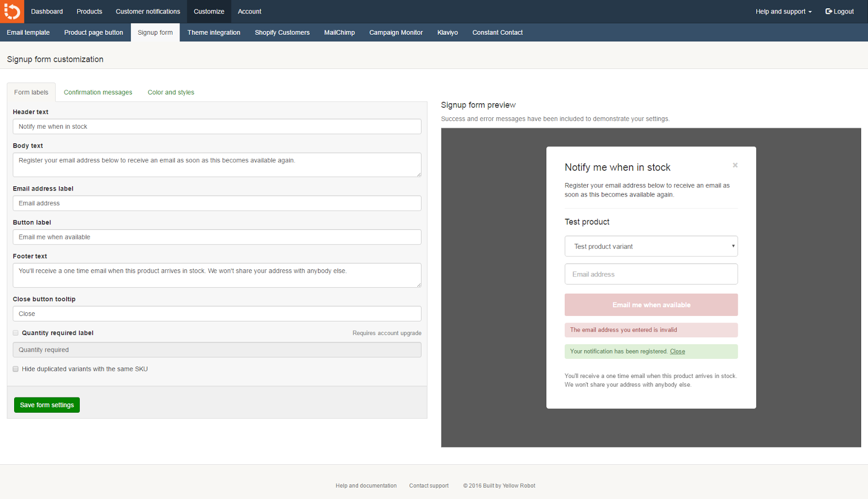Close the signup form preview popup
The height and width of the screenshot is (499, 868).
tap(735, 165)
